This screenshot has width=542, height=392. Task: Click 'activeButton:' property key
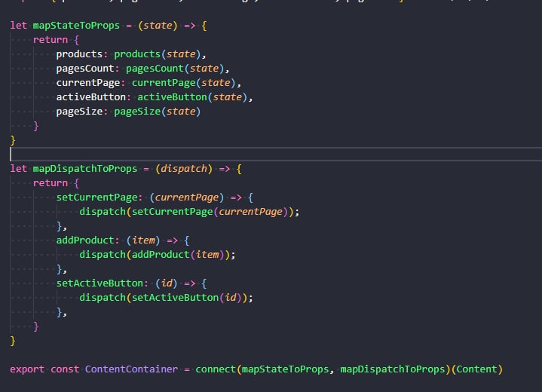point(93,97)
